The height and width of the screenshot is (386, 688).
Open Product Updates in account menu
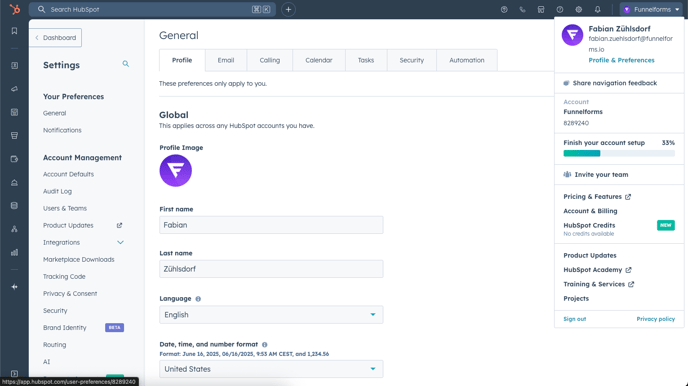pos(590,255)
